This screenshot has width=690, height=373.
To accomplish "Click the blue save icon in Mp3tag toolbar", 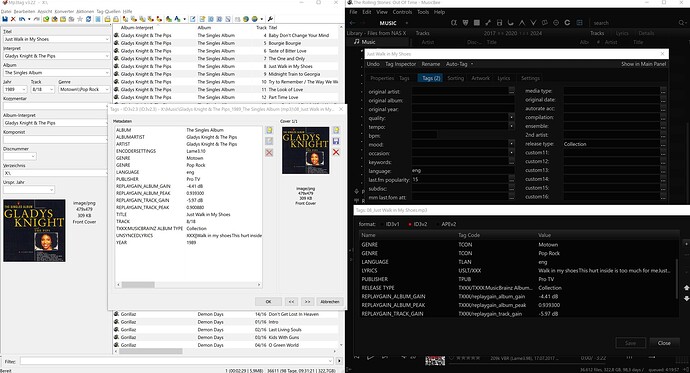I will pos(5,19).
